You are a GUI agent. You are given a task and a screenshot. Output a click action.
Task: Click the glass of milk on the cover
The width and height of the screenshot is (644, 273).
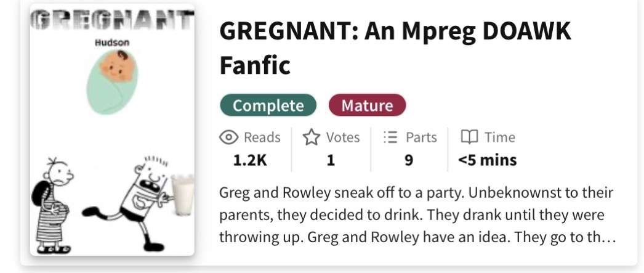pyautogui.click(x=182, y=195)
